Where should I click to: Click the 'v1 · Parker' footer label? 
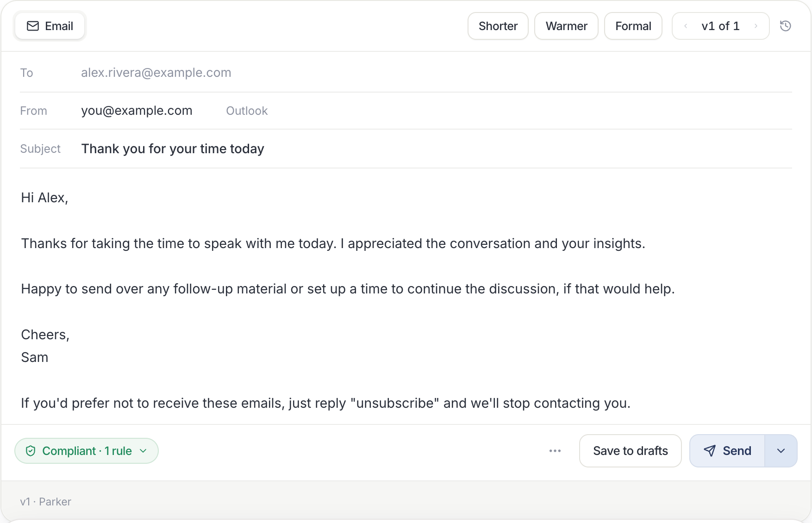coord(45,502)
